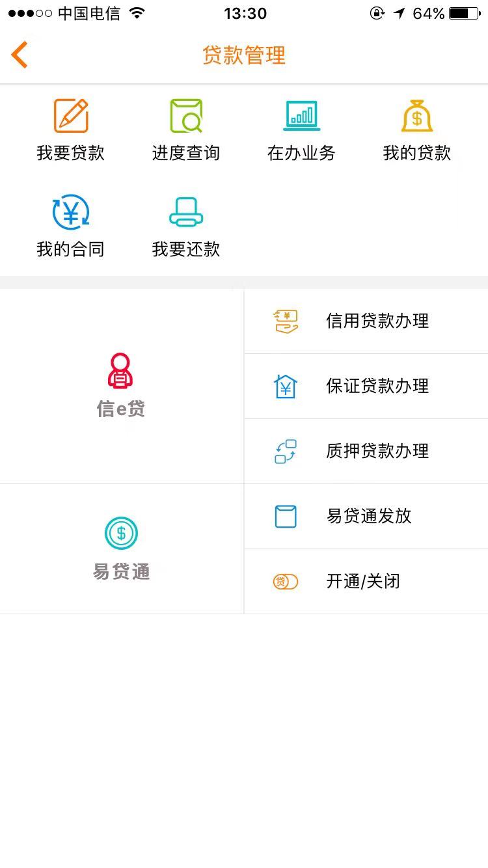Select 信用贷款办理 menu entry
The height and width of the screenshot is (868, 488).
click(x=377, y=321)
